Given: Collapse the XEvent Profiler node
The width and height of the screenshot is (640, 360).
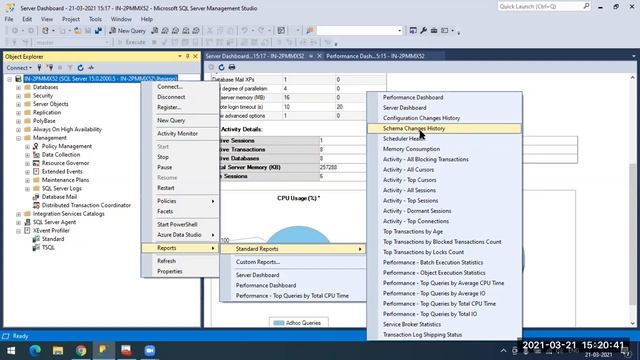Looking at the screenshot, I should [18, 231].
